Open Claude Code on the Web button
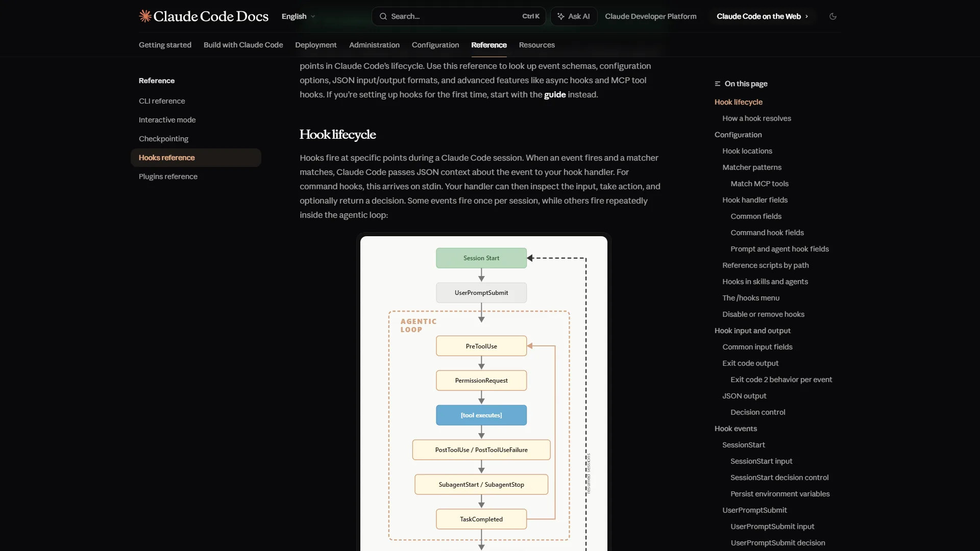 point(762,16)
